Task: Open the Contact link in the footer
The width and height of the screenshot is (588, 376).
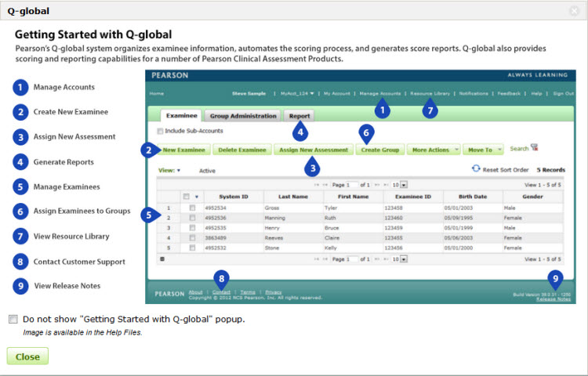Action: click(x=221, y=292)
